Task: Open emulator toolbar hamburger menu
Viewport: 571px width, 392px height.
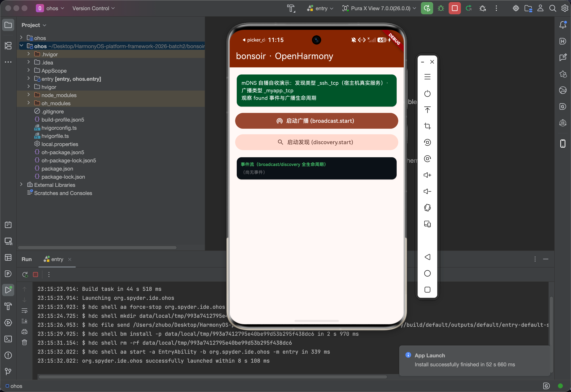Action: (x=427, y=77)
